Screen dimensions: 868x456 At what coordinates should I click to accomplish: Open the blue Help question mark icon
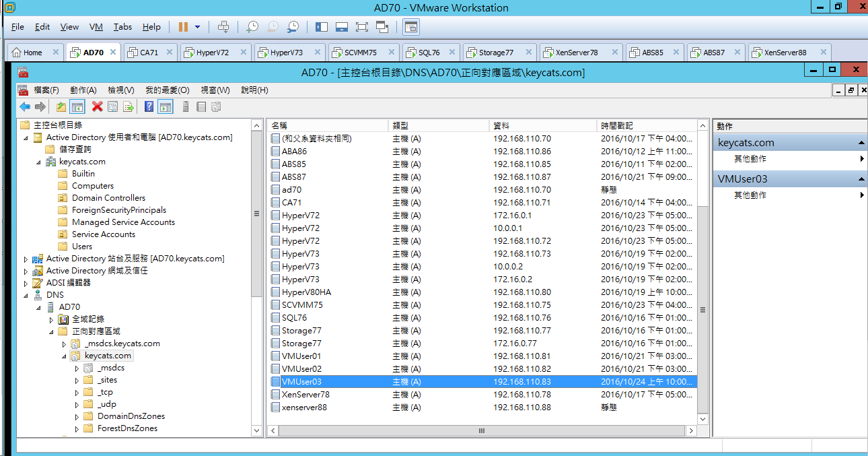click(x=149, y=106)
